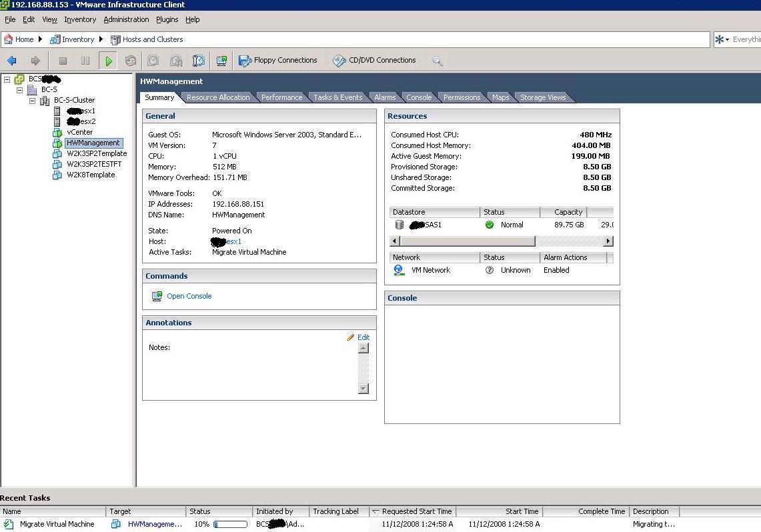Click the green Normal status check icon
Viewport: 761px width, 532px height.
click(490, 225)
